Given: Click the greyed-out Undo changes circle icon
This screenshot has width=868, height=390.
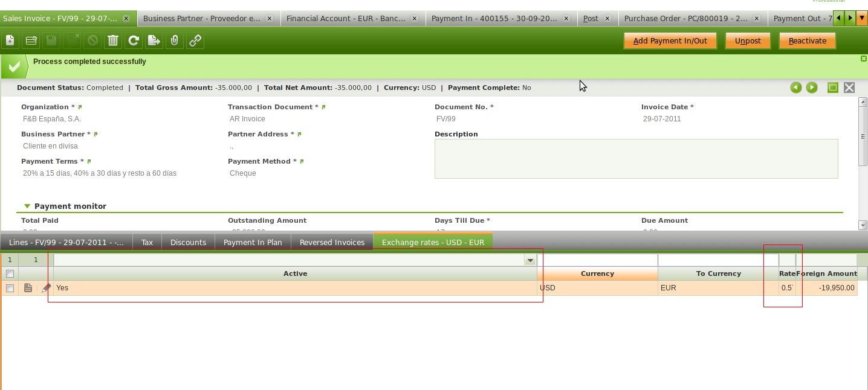Looking at the screenshot, I should [92, 41].
